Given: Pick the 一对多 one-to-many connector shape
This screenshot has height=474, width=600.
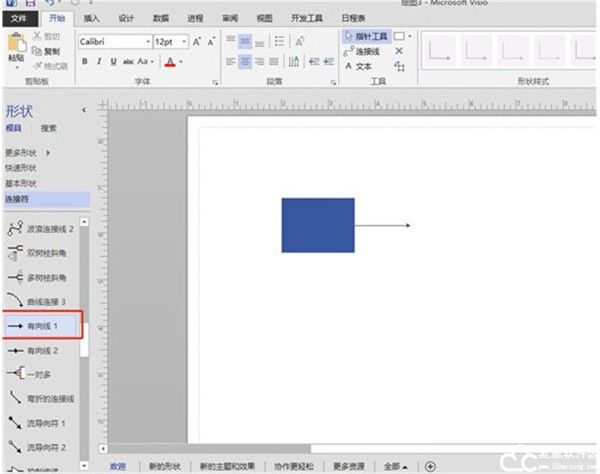Looking at the screenshot, I should pyautogui.click(x=40, y=374).
